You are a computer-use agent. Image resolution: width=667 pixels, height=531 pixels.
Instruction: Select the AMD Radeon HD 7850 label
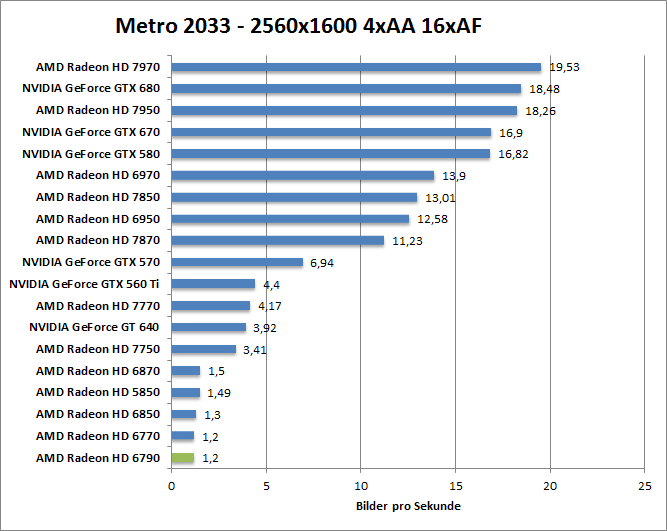pos(98,197)
